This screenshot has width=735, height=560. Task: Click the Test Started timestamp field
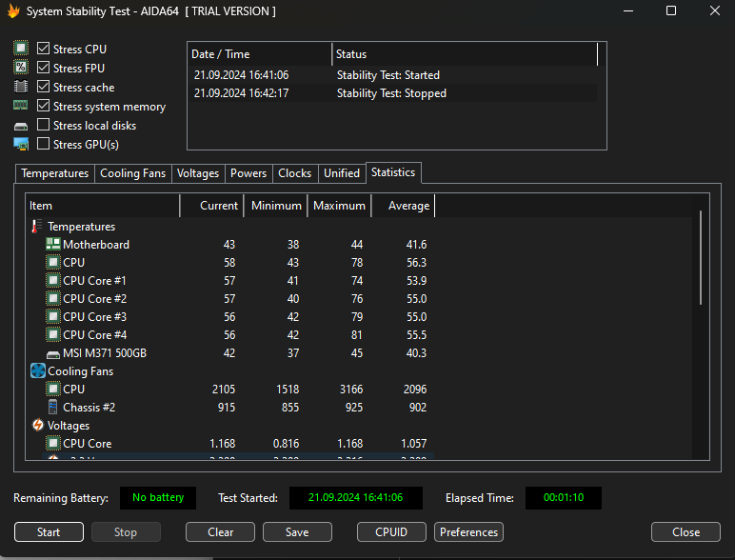356,498
